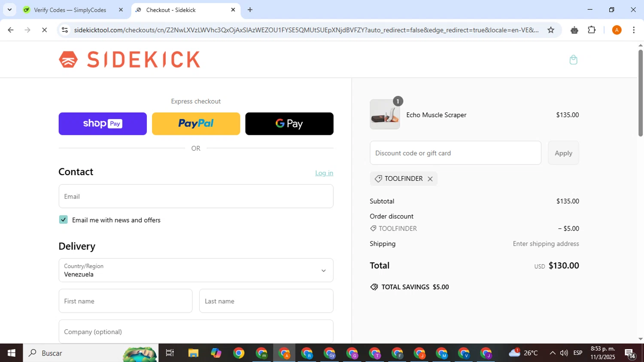Viewport: 644px width, 362px height.
Task: Click the address bar URL
Action: coord(306,30)
